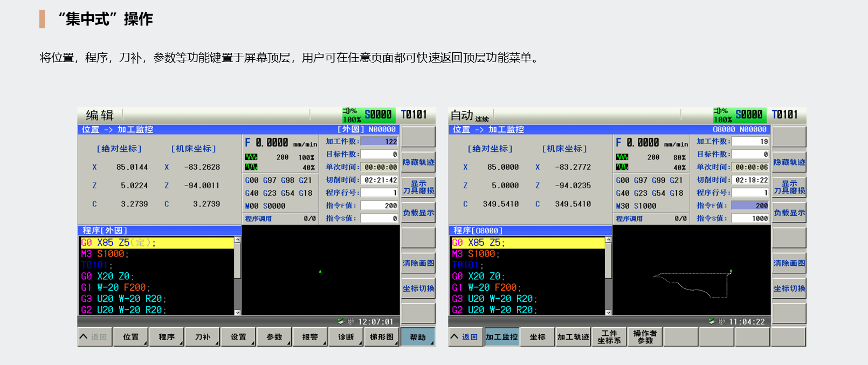Viewport: 868px width, 365px height.
Task: Open the 梯形图 submenu in the bottom bar
Action: (x=382, y=337)
